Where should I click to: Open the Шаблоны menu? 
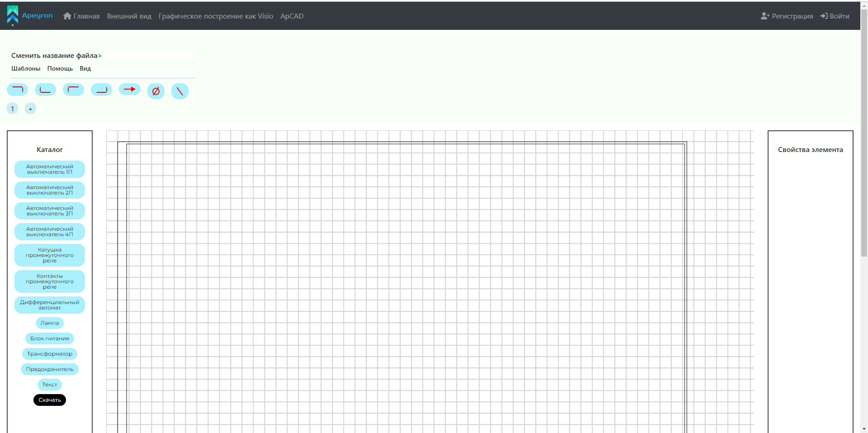[x=26, y=68]
